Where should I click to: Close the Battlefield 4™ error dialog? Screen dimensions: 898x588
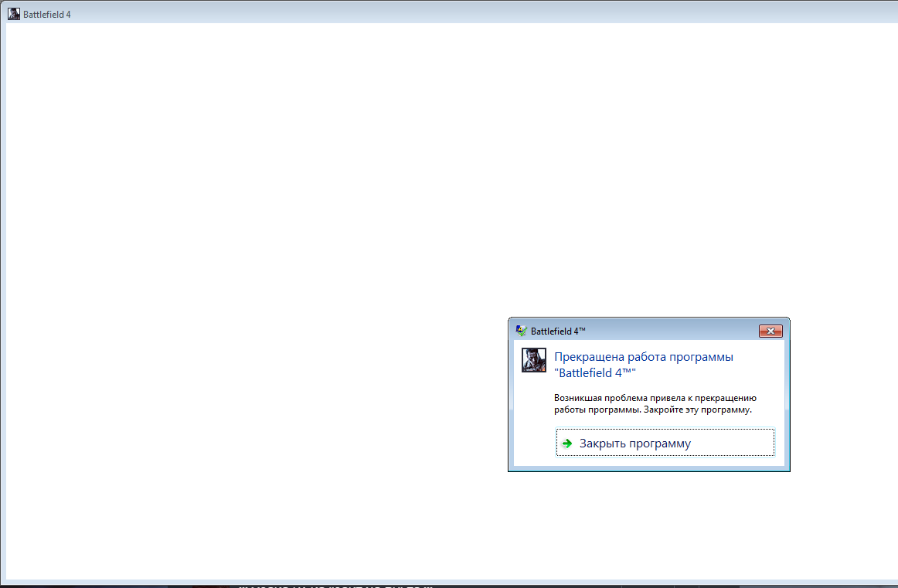(x=770, y=331)
